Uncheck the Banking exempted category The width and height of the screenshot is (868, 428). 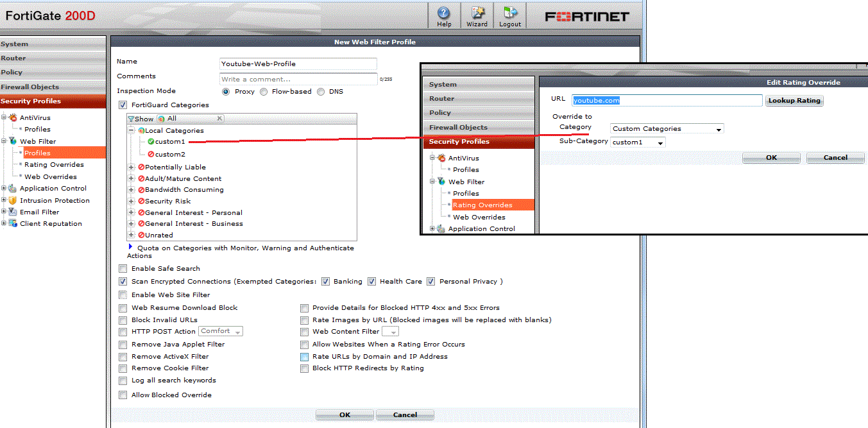[326, 282]
